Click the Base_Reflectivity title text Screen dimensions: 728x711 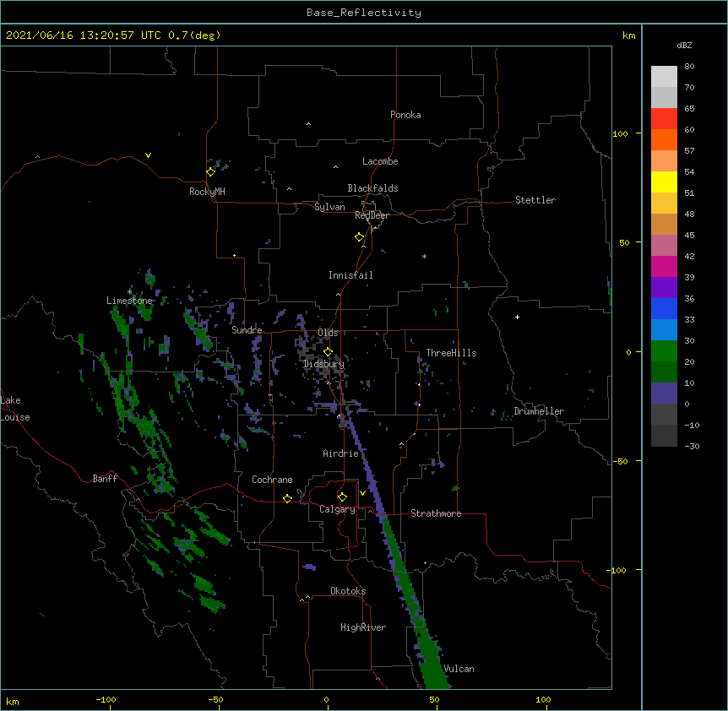364,13
